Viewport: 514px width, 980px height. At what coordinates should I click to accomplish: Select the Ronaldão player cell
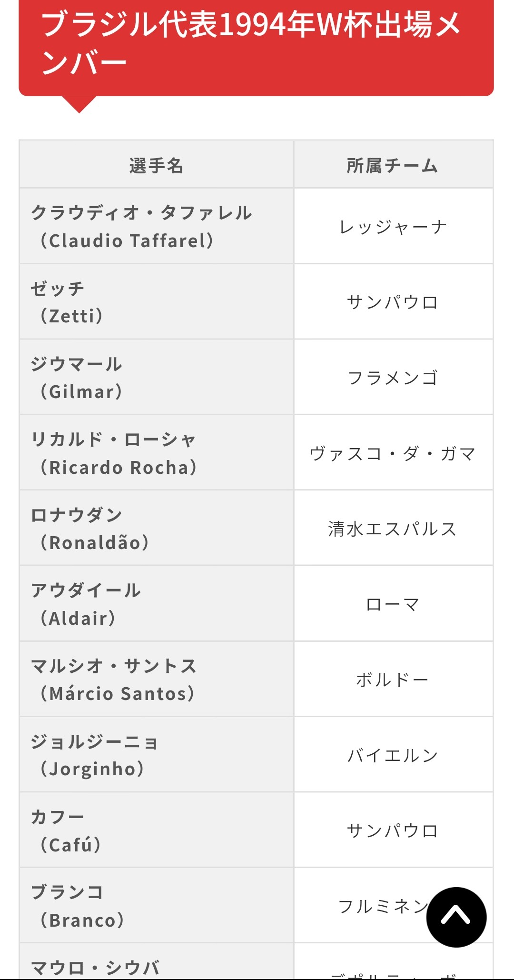156,529
